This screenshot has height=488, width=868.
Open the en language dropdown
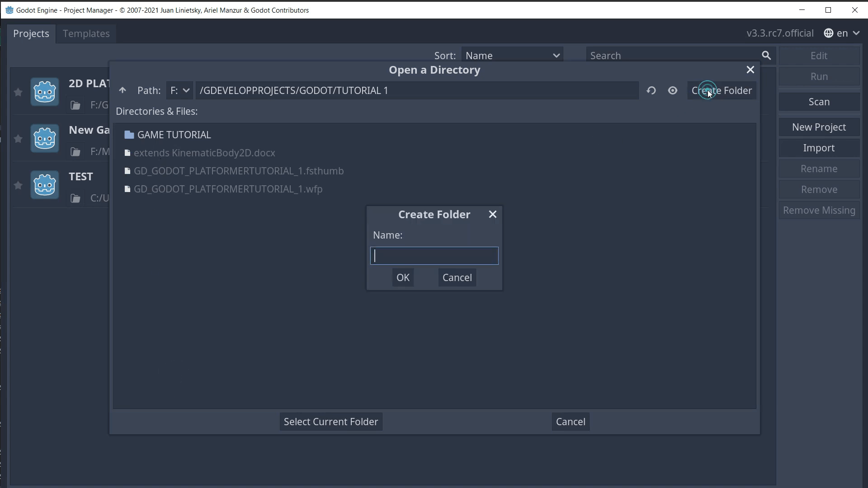click(846, 33)
